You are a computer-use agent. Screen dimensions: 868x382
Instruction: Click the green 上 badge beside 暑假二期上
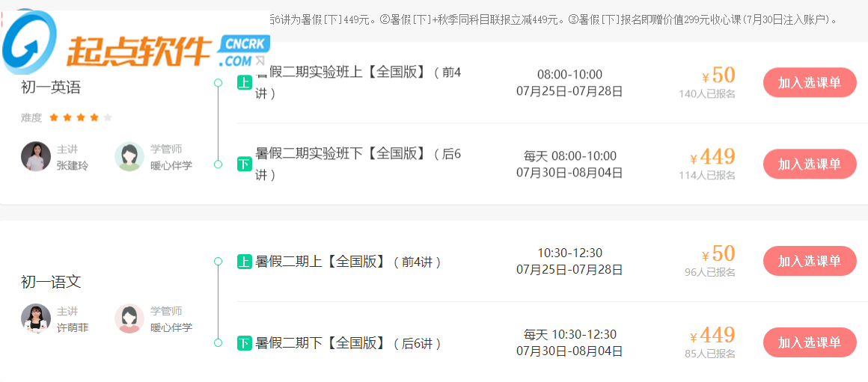pos(244,262)
